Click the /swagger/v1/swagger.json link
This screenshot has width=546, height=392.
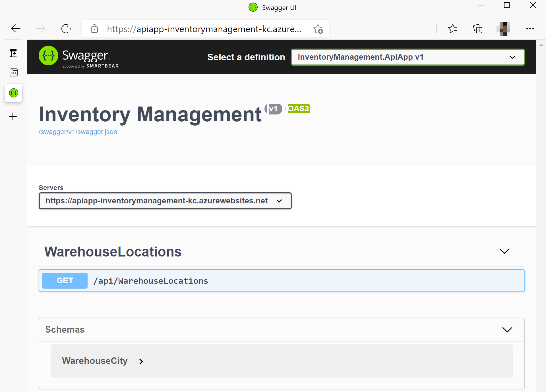tap(78, 132)
